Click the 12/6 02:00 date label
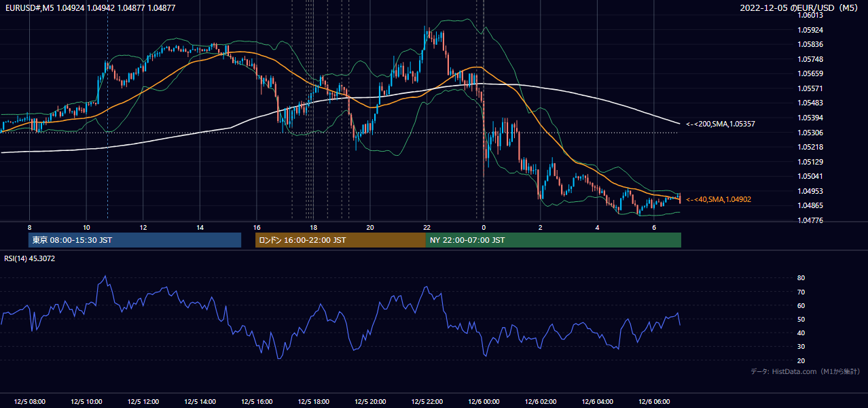Viewport: 868px width, 408px height. [540, 402]
